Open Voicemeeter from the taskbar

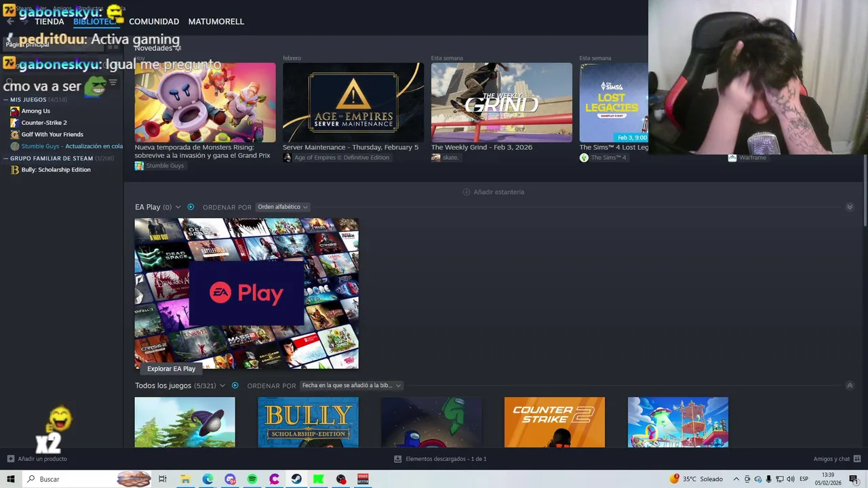(x=363, y=479)
